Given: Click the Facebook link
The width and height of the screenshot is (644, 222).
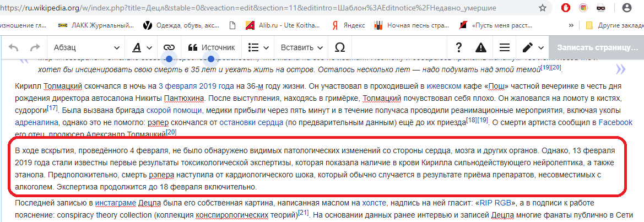Looking at the screenshot, I should (x=615, y=122).
